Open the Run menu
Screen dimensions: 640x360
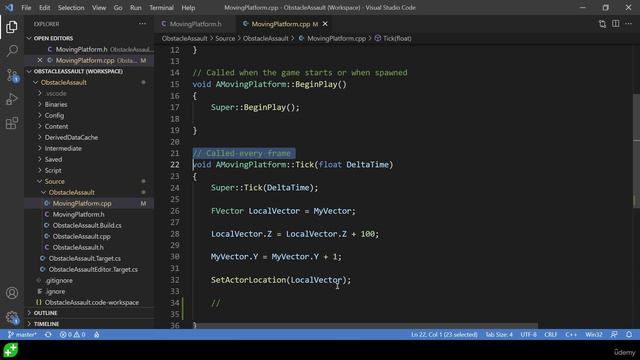click(136, 8)
